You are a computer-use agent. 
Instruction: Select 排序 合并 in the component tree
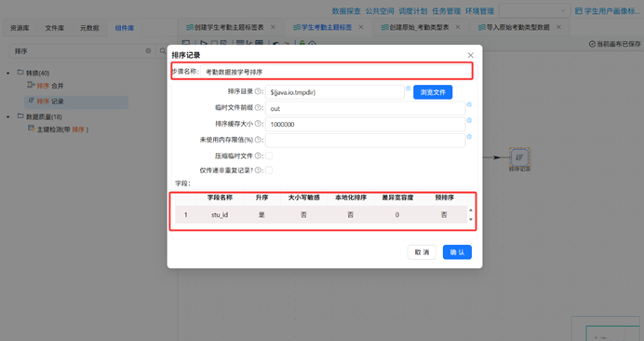tap(50, 86)
